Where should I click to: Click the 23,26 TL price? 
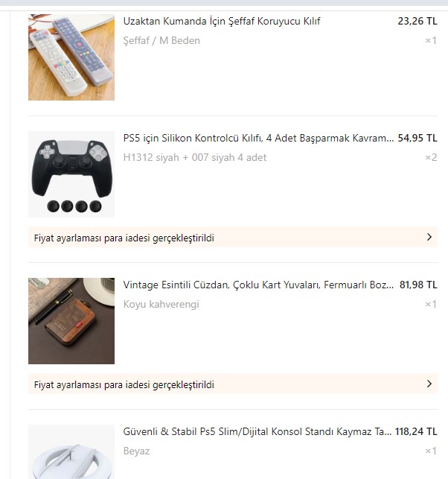417,22
